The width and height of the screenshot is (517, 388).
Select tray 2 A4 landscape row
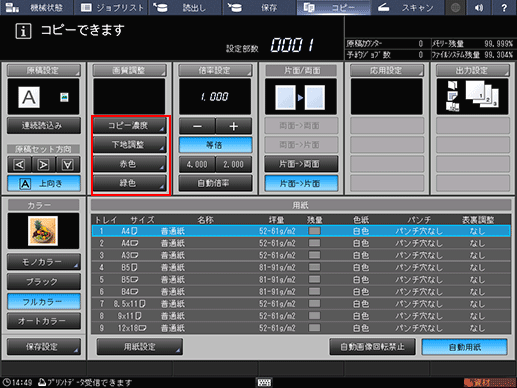301,243
